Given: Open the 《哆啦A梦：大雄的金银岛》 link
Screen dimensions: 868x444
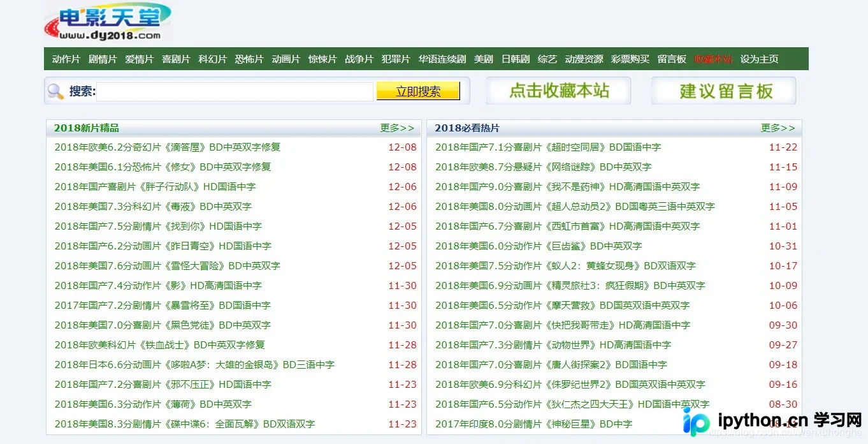Looking at the screenshot, I should (x=194, y=365).
